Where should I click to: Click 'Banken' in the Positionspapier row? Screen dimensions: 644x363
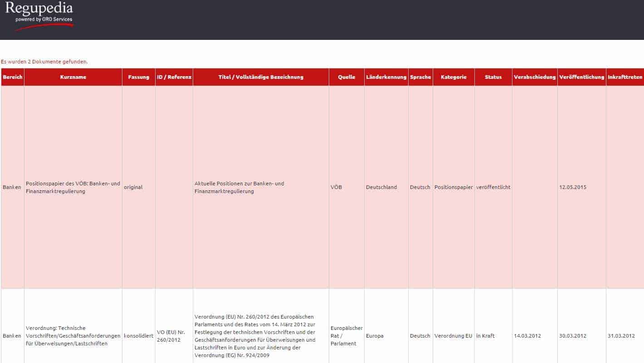(x=12, y=187)
